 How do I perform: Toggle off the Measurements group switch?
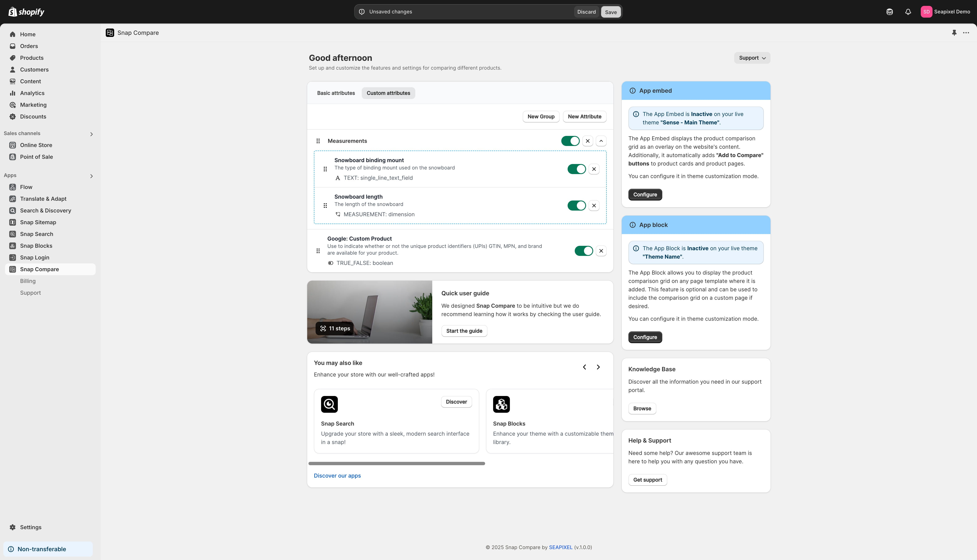pos(570,141)
